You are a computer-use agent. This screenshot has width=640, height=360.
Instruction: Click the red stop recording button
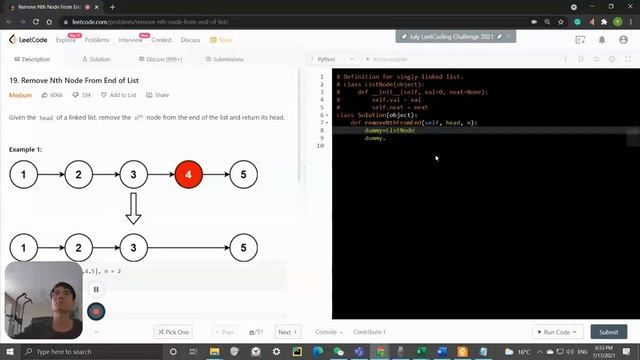96,311
